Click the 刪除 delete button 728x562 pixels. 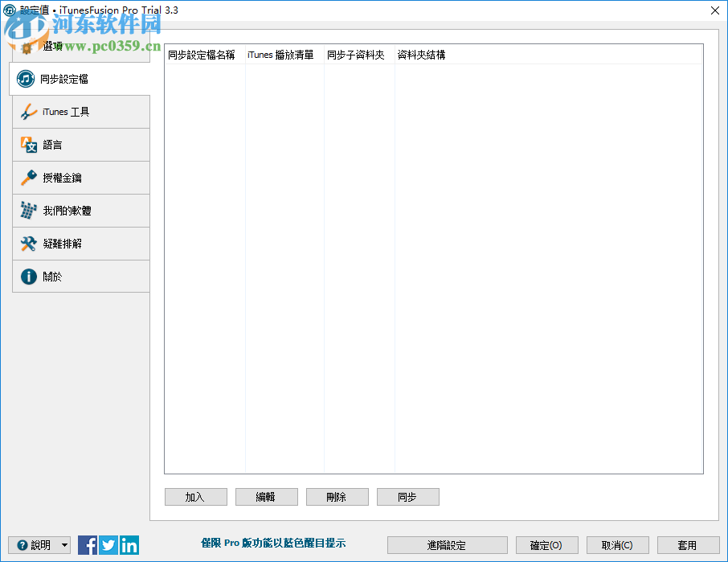(x=337, y=496)
